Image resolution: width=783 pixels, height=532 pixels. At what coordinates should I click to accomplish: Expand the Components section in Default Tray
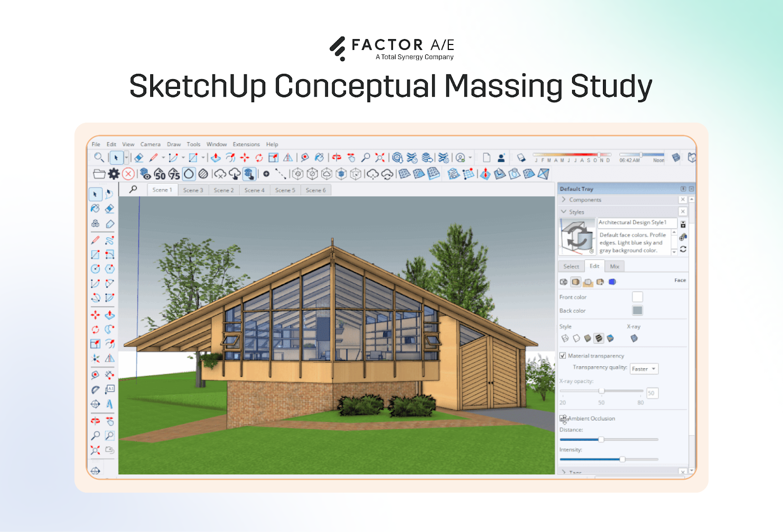564,199
